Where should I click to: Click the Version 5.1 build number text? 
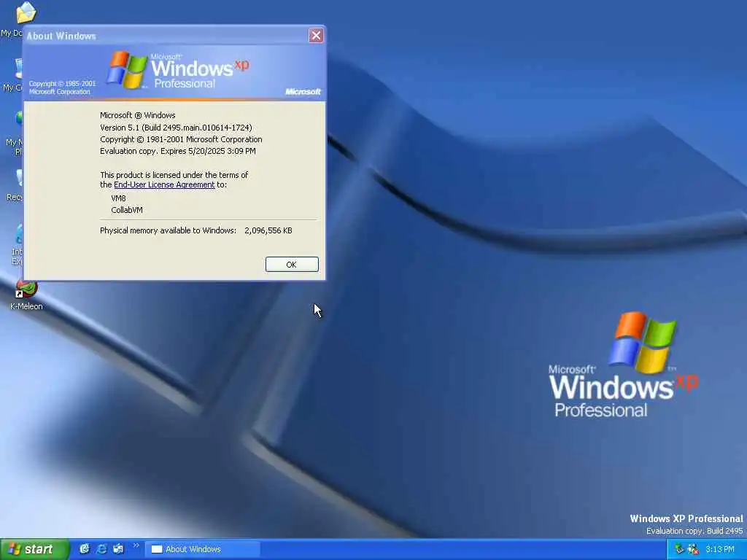pyautogui.click(x=176, y=128)
